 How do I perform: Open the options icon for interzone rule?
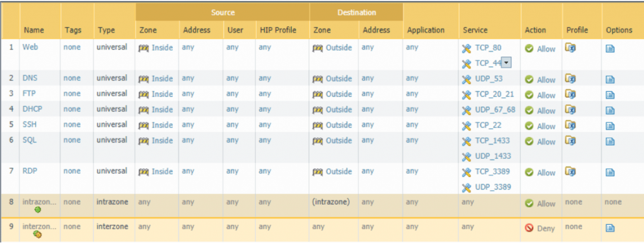[610, 228]
